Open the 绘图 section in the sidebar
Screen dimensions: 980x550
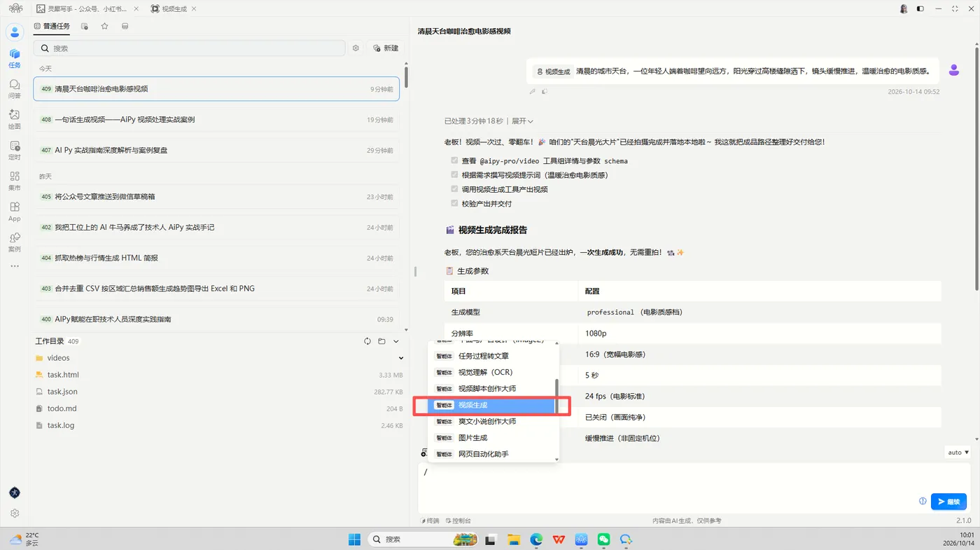(15, 120)
